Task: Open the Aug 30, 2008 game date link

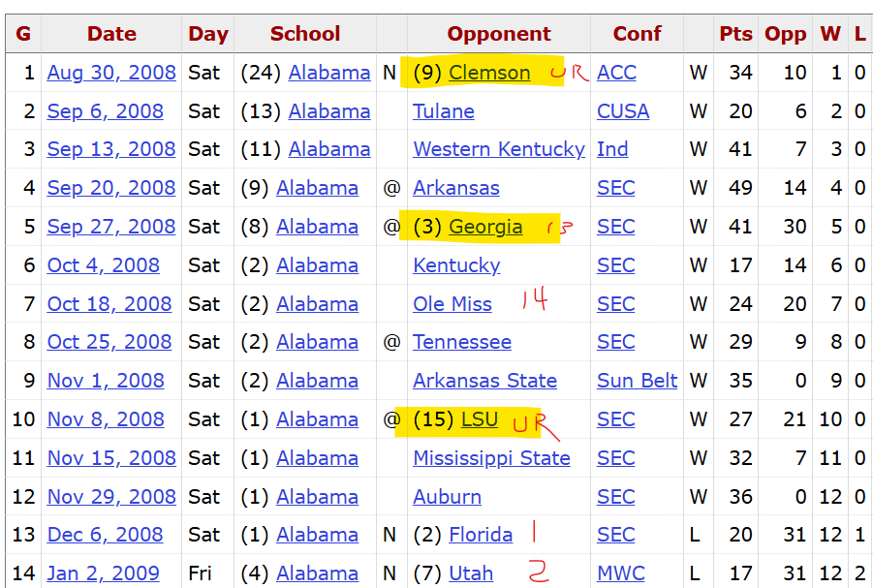Action: coord(111,73)
